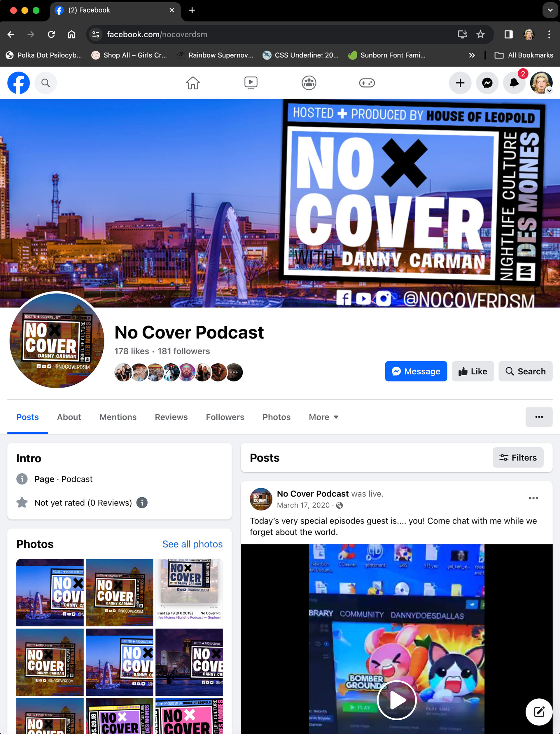The width and height of the screenshot is (560, 734).
Task: Click the March 17, 2020 post date
Action: [x=303, y=505]
